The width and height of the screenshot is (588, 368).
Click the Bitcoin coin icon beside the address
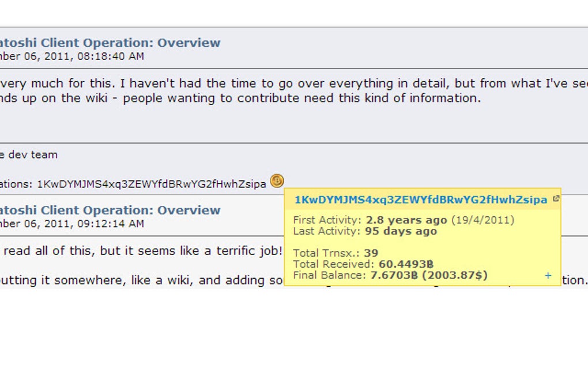tap(277, 181)
